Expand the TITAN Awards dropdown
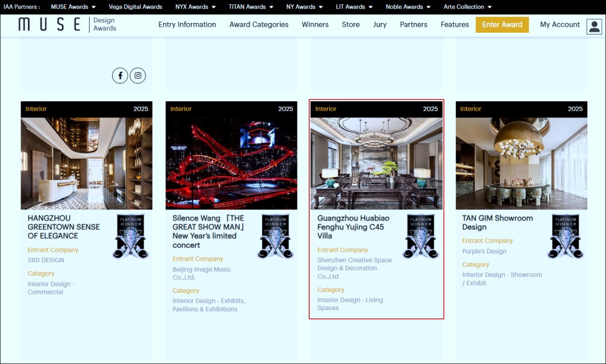606x364 pixels. (250, 7)
